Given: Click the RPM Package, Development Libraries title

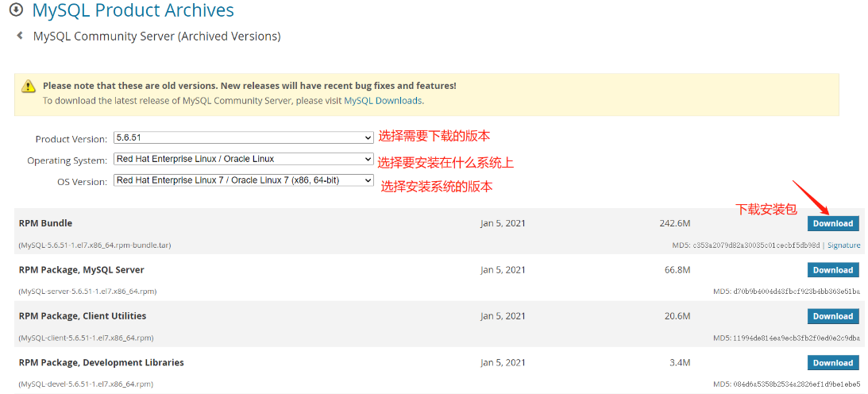Looking at the screenshot, I should [x=101, y=363].
